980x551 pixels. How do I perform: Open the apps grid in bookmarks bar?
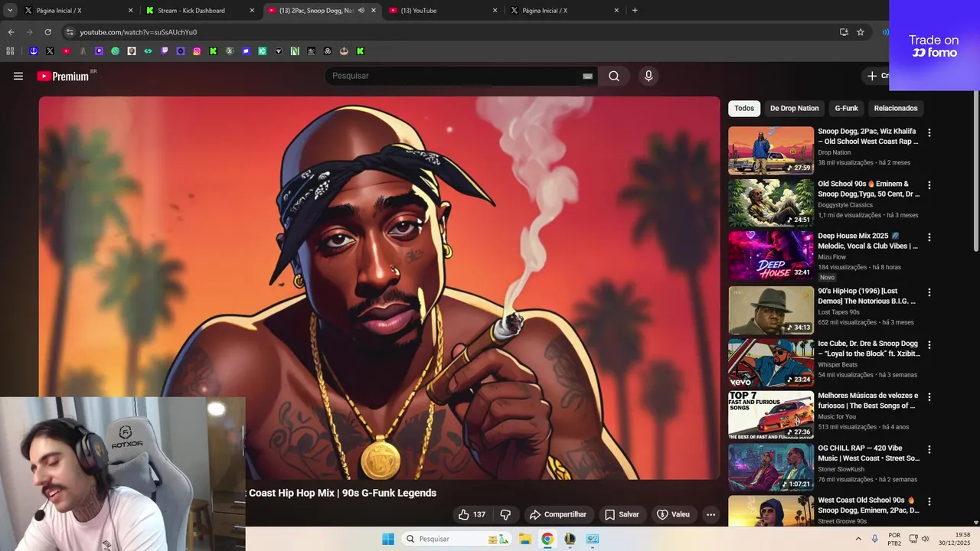(10, 51)
